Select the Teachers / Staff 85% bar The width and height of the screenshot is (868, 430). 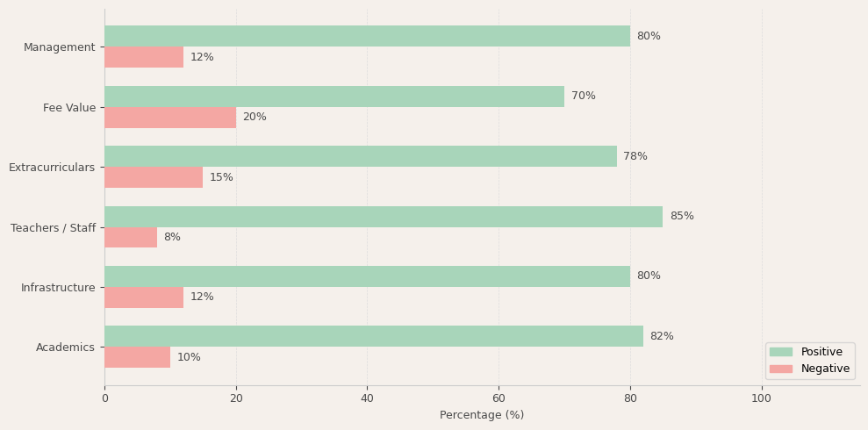[384, 217]
